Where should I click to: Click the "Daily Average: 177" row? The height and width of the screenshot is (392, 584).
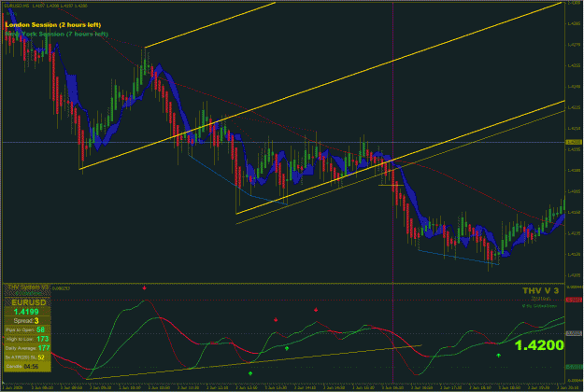[27, 348]
